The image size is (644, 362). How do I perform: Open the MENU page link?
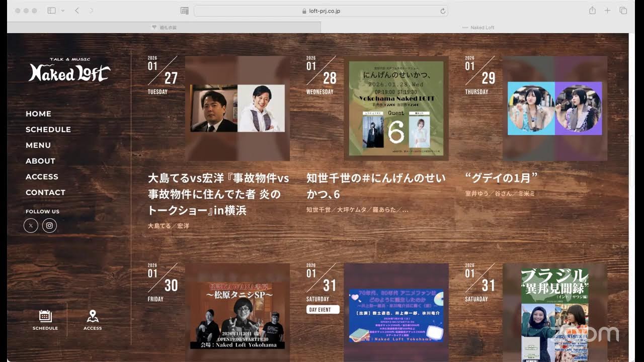(x=38, y=145)
